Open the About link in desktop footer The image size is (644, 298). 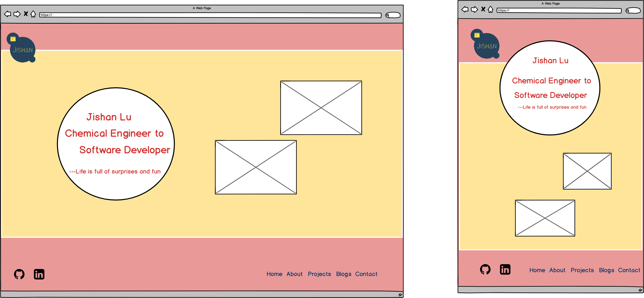294,274
